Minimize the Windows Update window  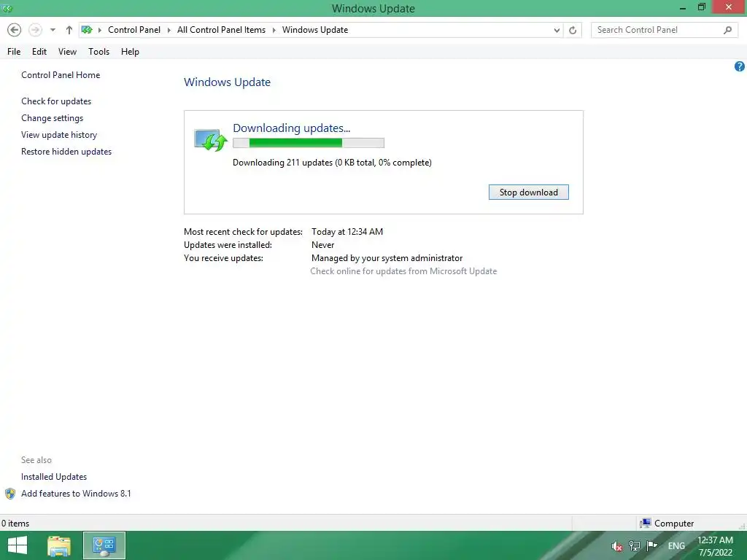[x=683, y=8]
